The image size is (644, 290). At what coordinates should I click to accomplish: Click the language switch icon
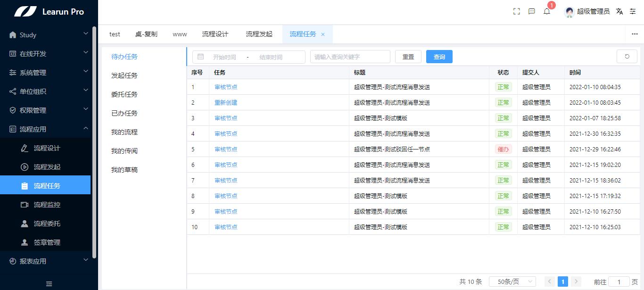[x=619, y=11]
